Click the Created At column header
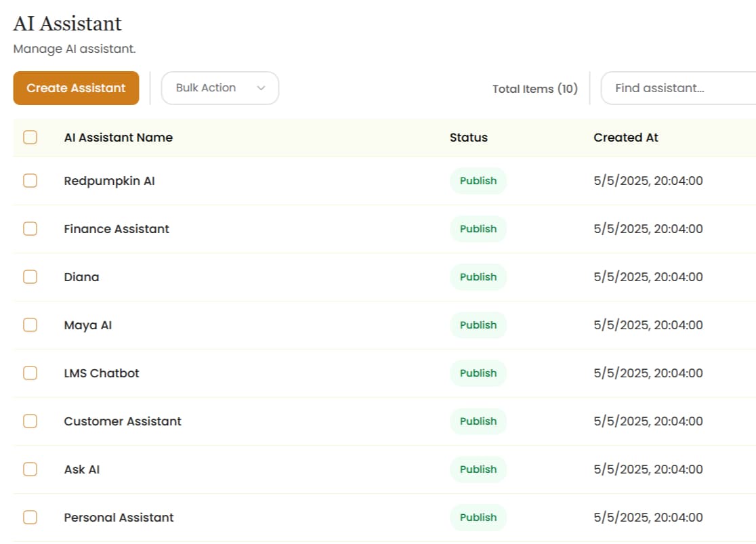756x544 pixels. click(625, 138)
